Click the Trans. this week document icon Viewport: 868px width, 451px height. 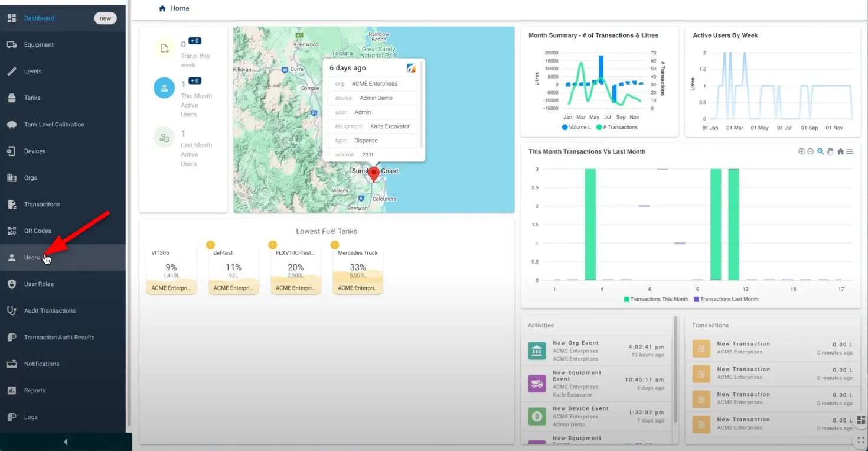click(x=164, y=48)
